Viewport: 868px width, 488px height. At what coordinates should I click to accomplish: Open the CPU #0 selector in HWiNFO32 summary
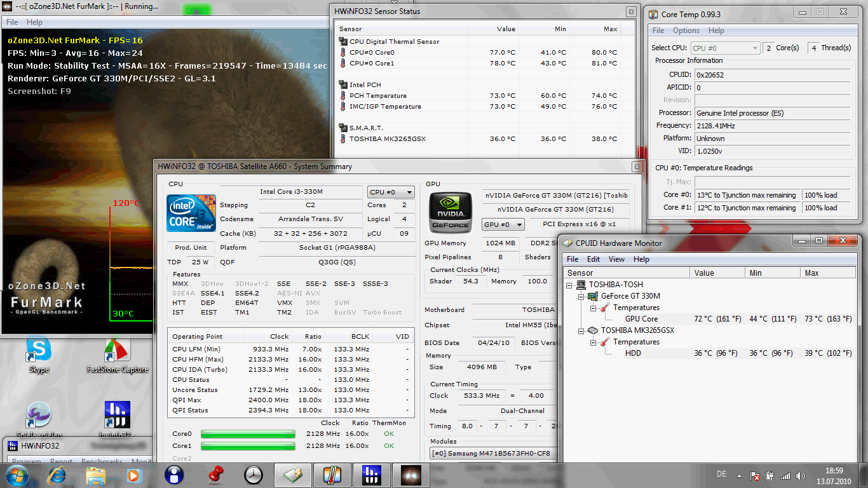pos(391,192)
